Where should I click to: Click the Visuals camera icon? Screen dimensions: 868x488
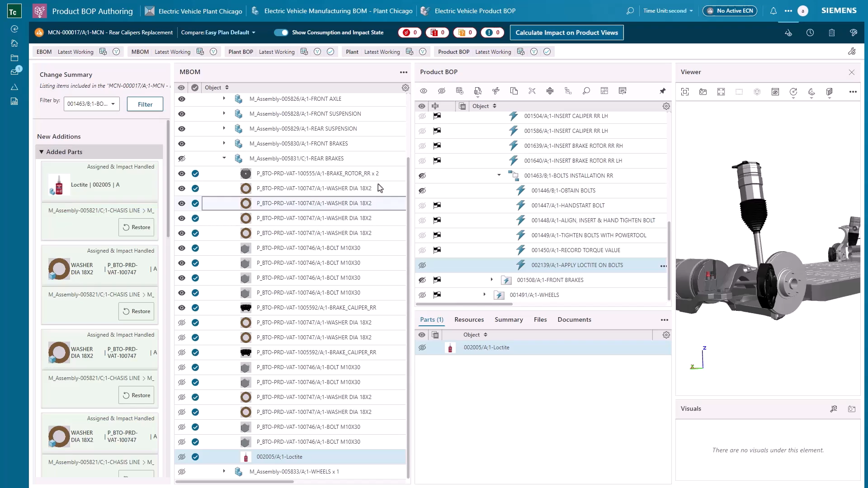coord(852,409)
